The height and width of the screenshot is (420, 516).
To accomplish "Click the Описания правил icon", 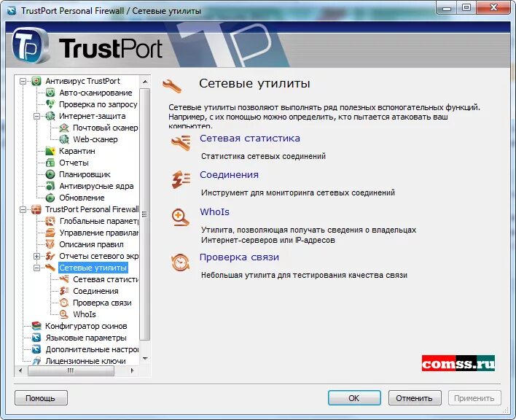I will pos(50,244).
